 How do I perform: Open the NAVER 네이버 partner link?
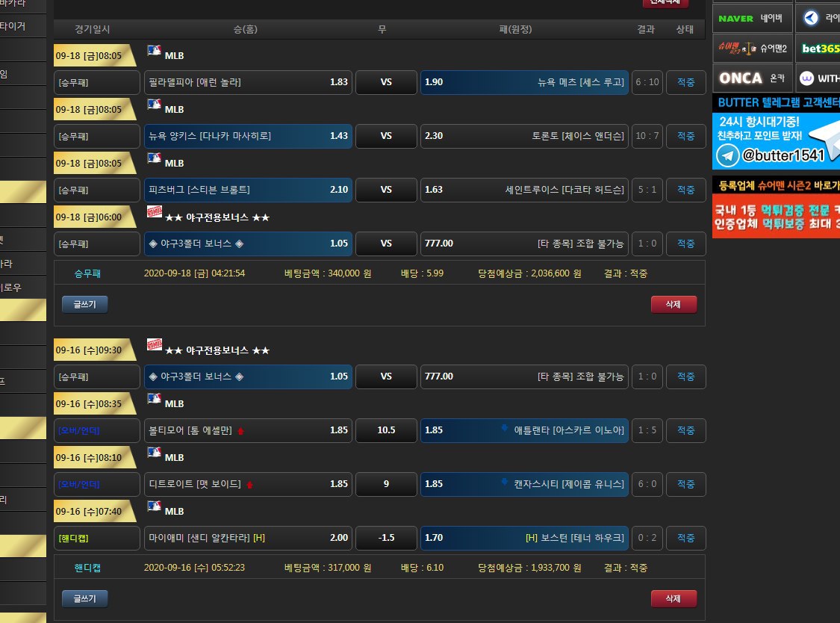(751, 17)
